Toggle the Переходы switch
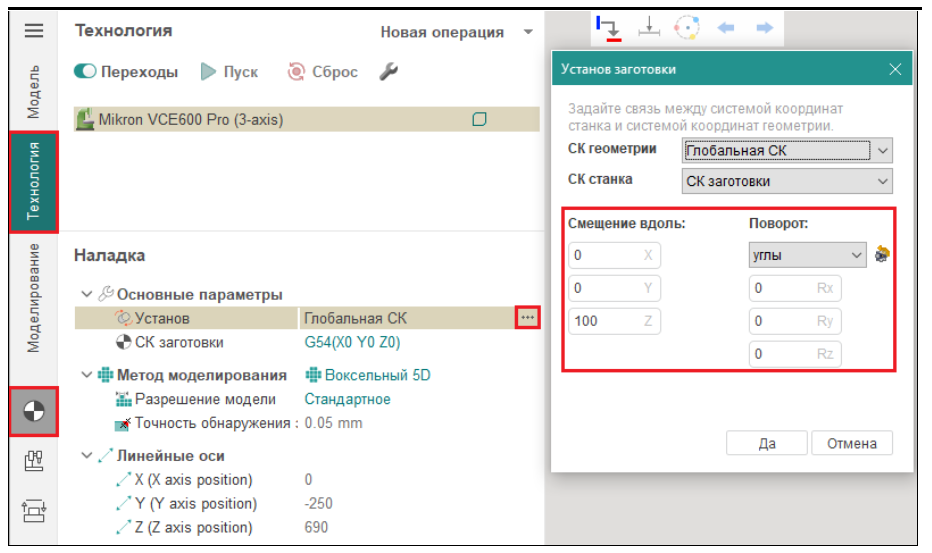Viewport: 932px width, 553px height. [86, 72]
